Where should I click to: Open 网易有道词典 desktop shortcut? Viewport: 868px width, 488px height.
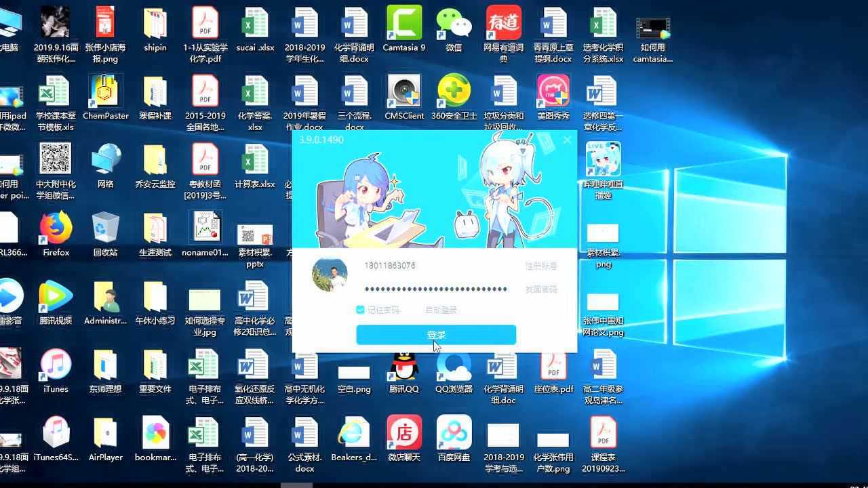[x=503, y=35]
